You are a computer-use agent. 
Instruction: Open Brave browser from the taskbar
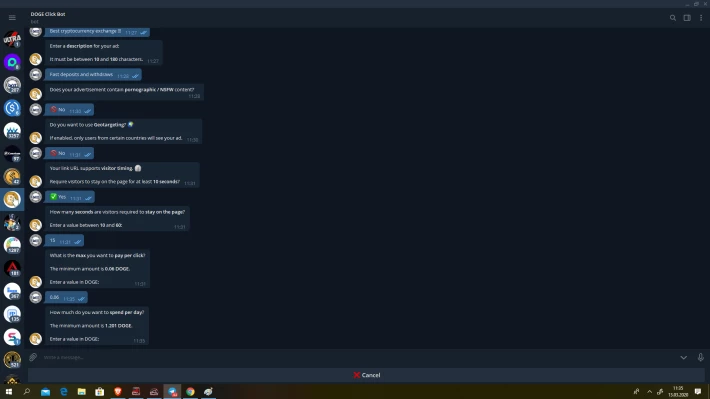coord(118,392)
